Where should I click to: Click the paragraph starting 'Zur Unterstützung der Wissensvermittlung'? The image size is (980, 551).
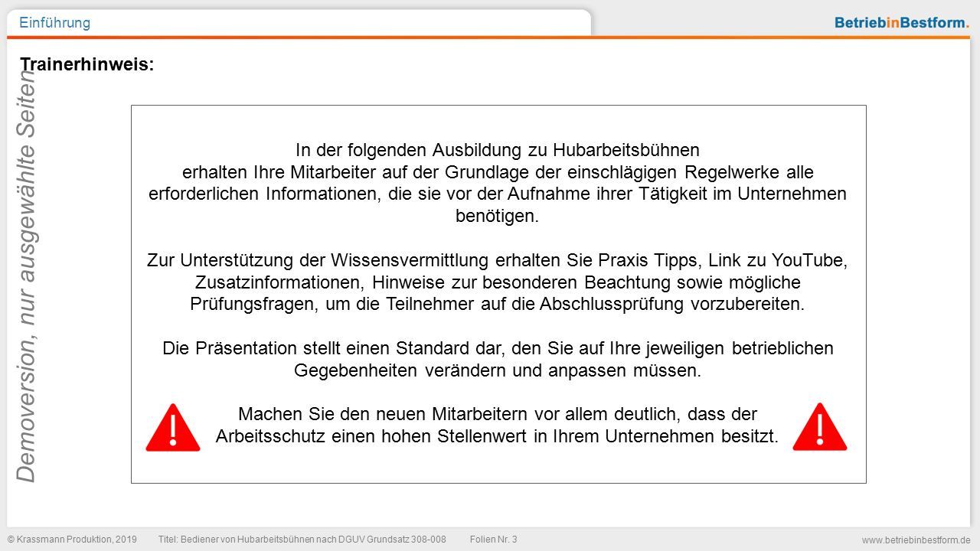click(498, 282)
